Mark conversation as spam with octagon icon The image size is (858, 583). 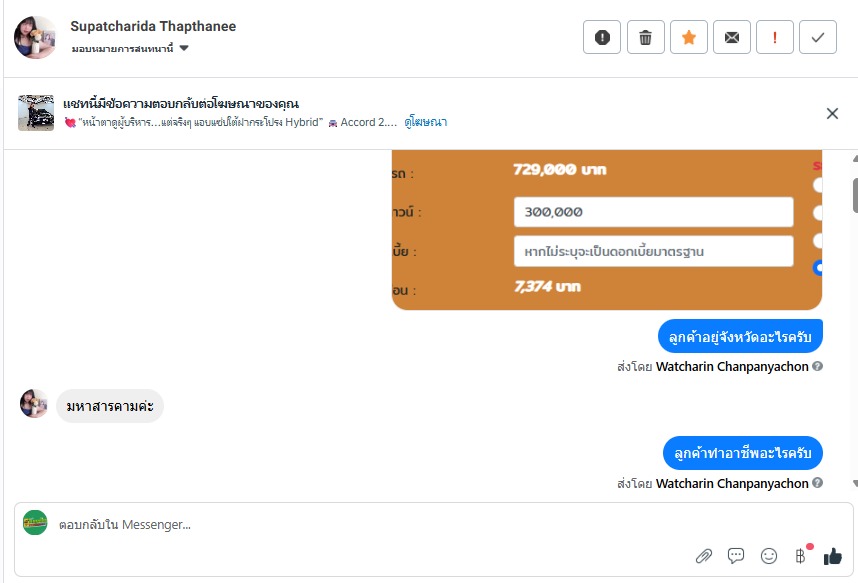[602, 38]
